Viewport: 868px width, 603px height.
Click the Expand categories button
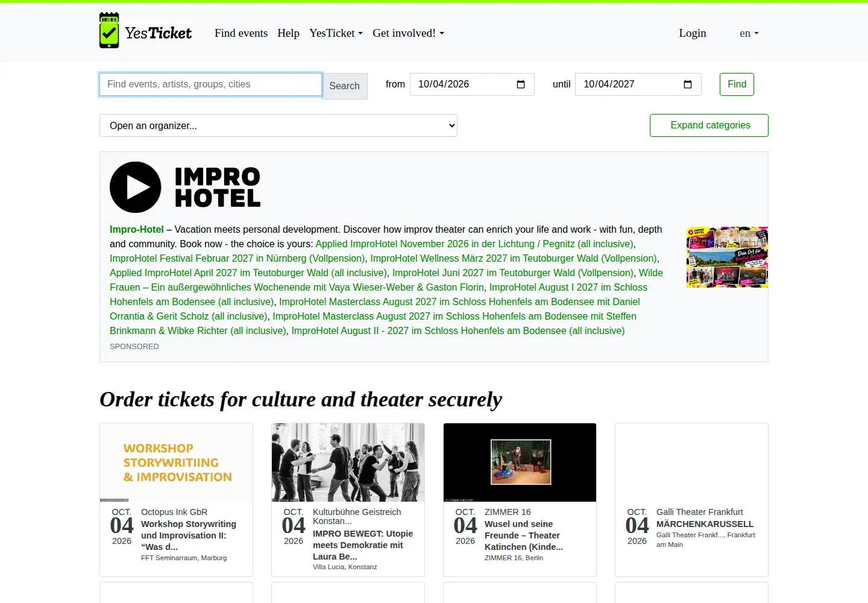point(709,125)
